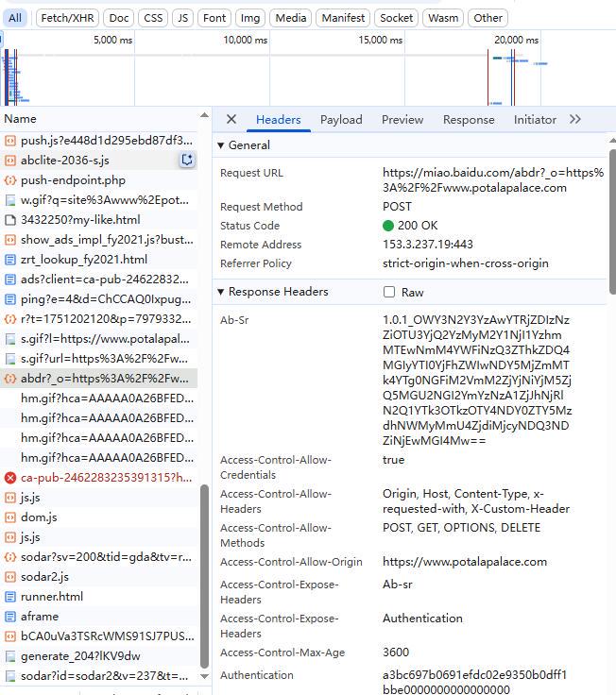This screenshot has width=616, height=695.
Task: Select the zrt_lookup_fy2021.html document icon
Action: coord(9,260)
